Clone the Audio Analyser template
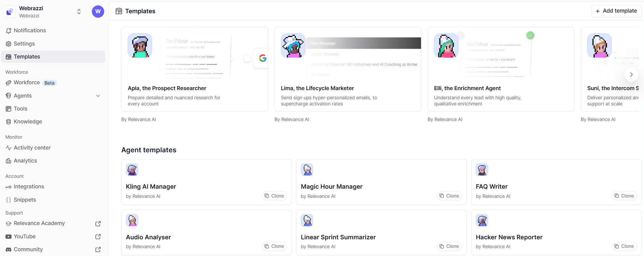This screenshot has width=644, height=256. [x=274, y=246]
